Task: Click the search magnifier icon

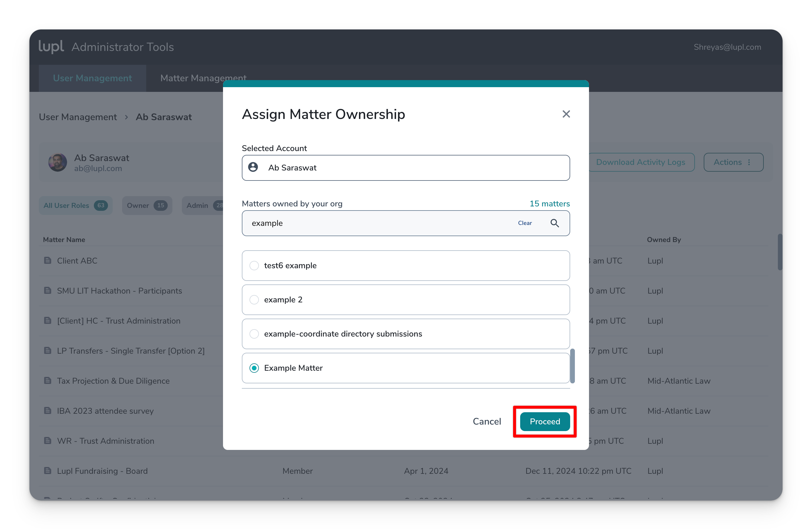Action: (554, 223)
